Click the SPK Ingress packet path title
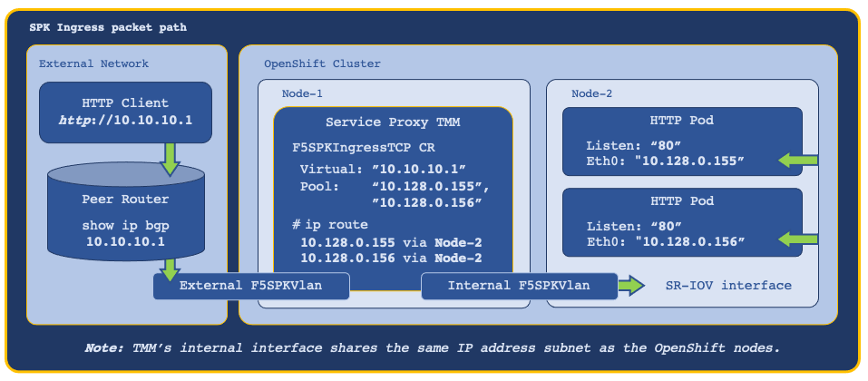The width and height of the screenshot is (868, 381). point(108,28)
